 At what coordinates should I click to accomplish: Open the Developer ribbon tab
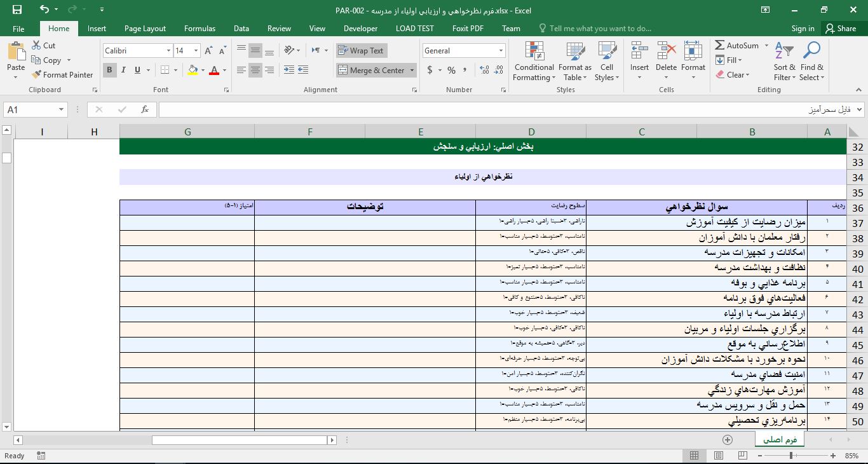[x=360, y=28]
